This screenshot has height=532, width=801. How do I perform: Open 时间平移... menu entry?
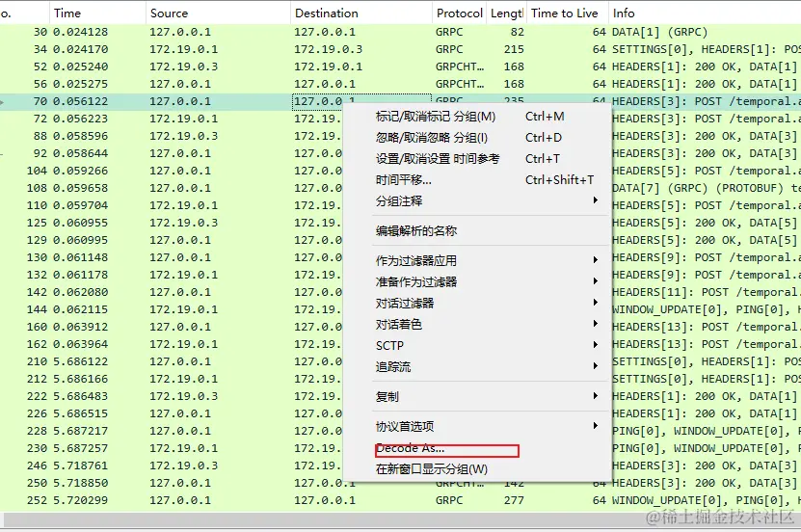[477, 179]
